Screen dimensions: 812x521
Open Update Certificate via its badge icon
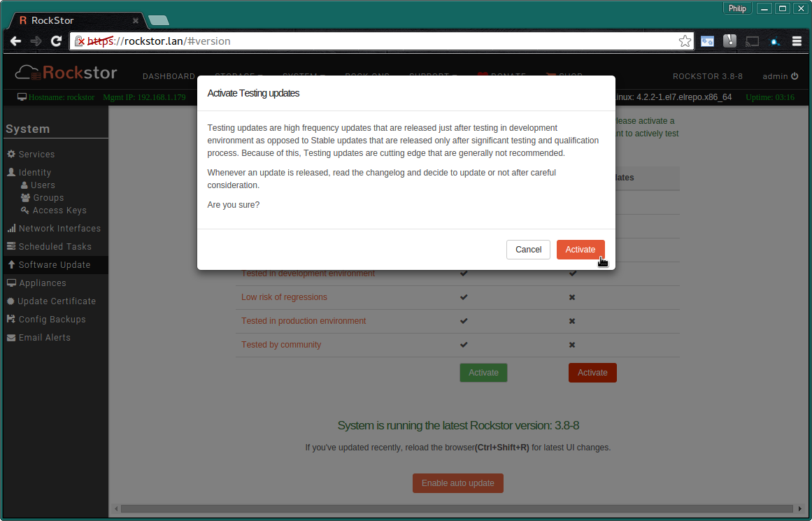pos(10,301)
